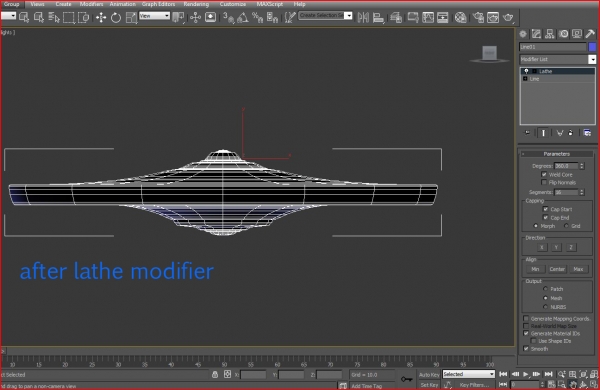Open the Display panel tab

click(577, 34)
